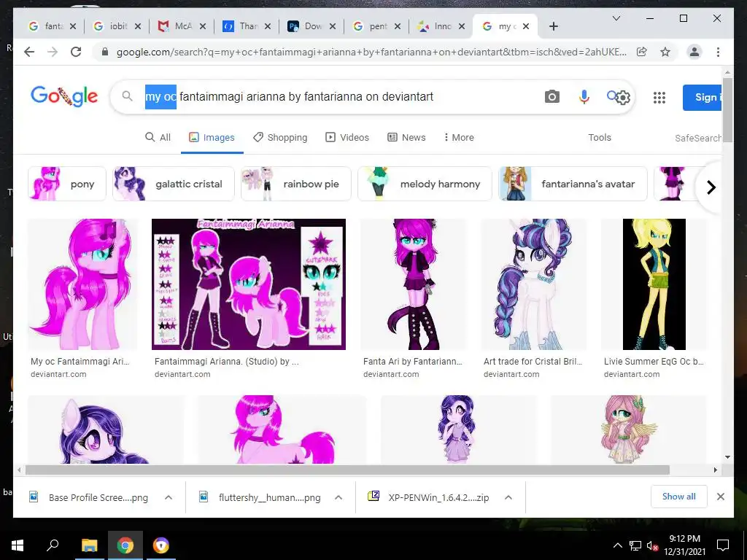Open the XP-PENWin zip download
Screen dimensions: 747x560
(429, 497)
